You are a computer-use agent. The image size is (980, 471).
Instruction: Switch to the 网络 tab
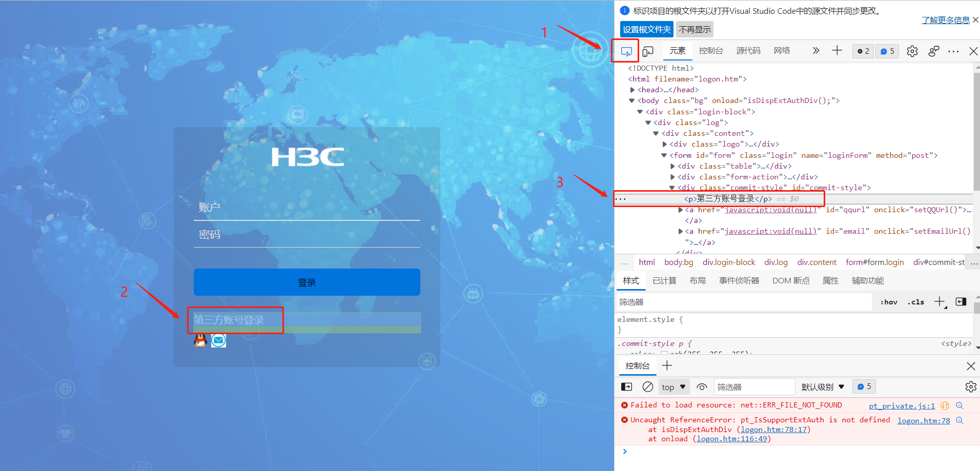(782, 51)
